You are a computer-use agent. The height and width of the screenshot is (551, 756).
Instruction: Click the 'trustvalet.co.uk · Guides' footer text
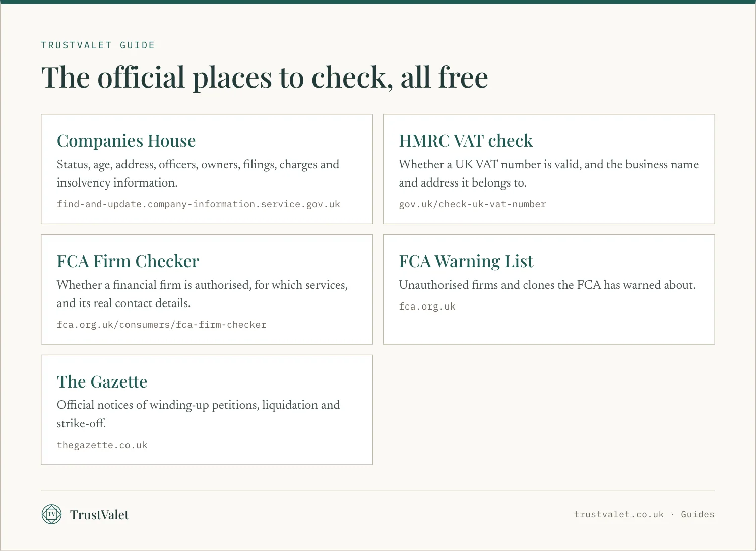click(644, 514)
